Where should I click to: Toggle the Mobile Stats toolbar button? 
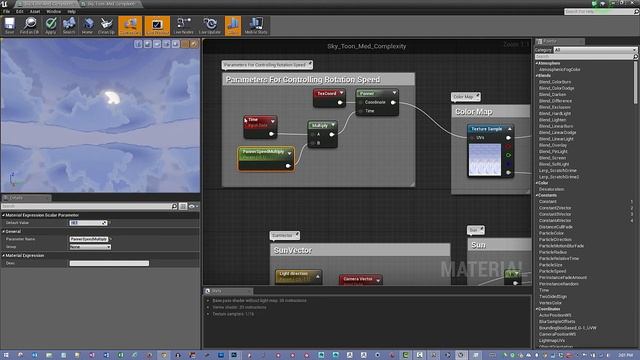click(256, 25)
